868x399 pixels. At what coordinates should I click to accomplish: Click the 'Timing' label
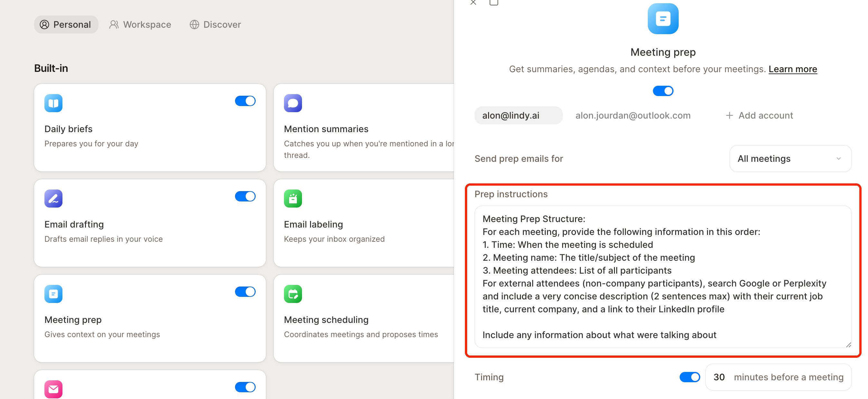tap(489, 377)
